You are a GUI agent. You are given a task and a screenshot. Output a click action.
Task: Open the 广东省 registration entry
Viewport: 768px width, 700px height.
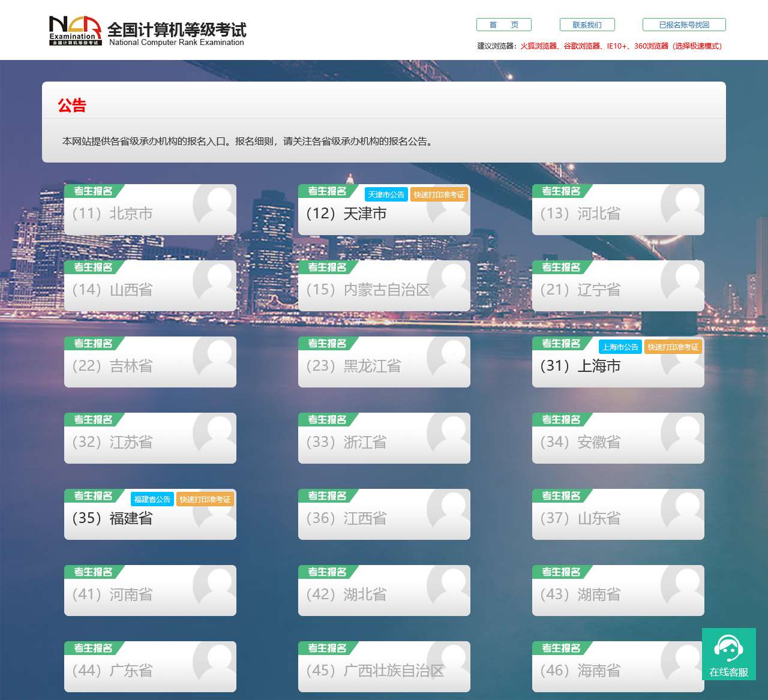tap(150, 667)
